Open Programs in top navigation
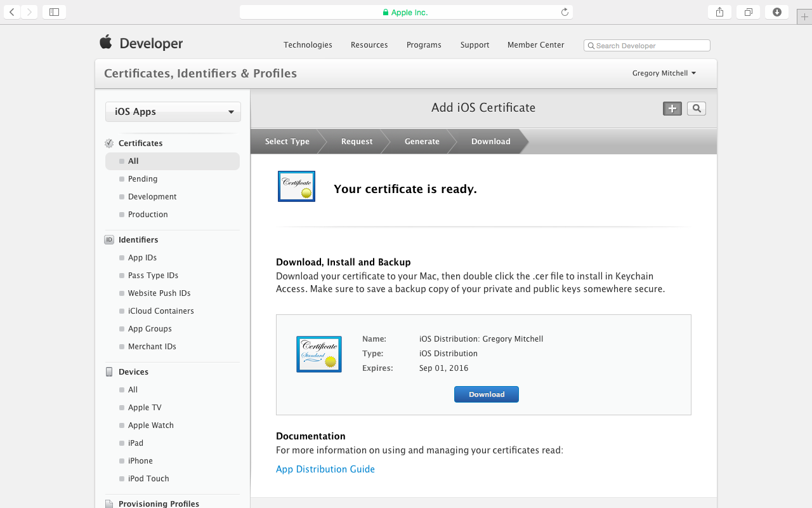This screenshot has width=812, height=508. point(424,45)
